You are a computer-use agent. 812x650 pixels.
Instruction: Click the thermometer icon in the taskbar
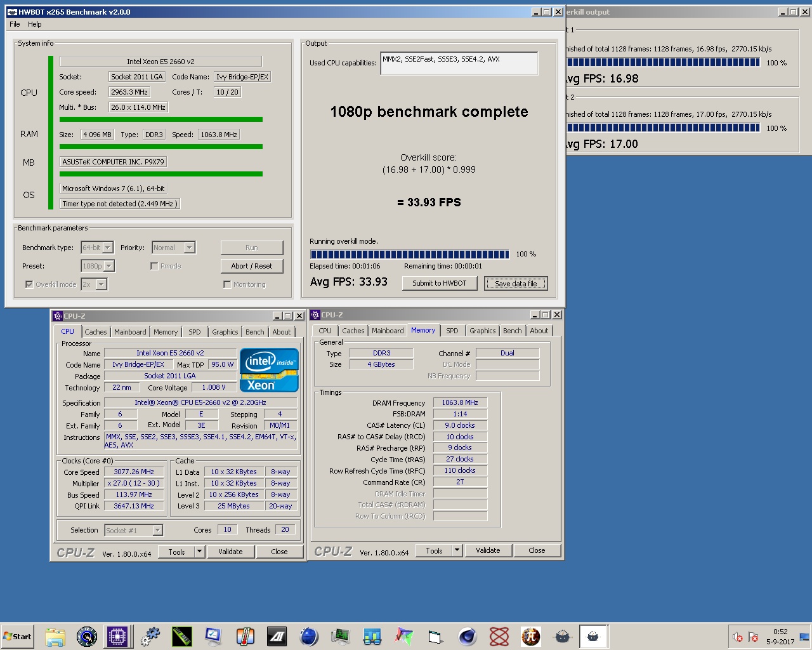pos(246,636)
